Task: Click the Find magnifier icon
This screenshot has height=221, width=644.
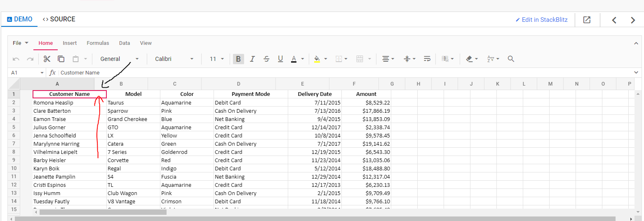Action: [511, 59]
